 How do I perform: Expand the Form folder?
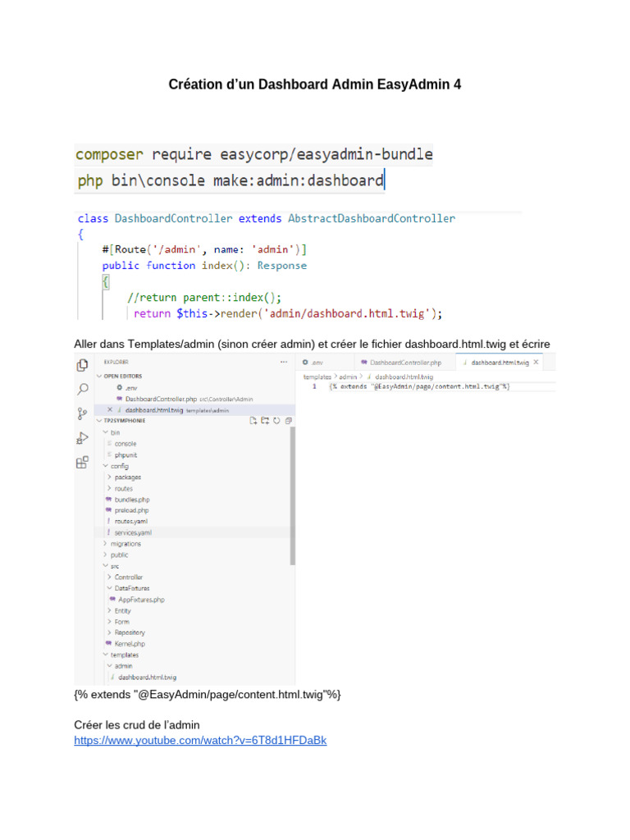tap(109, 622)
